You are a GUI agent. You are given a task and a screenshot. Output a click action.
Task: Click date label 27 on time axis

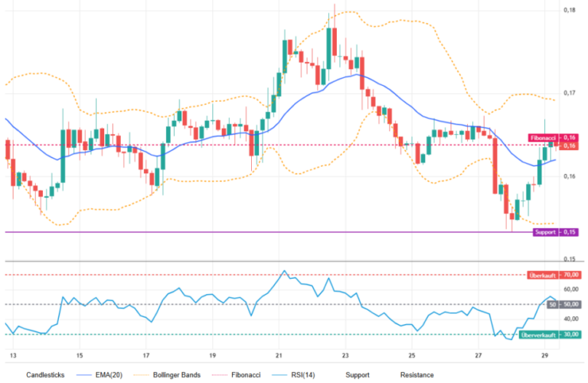(x=479, y=355)
